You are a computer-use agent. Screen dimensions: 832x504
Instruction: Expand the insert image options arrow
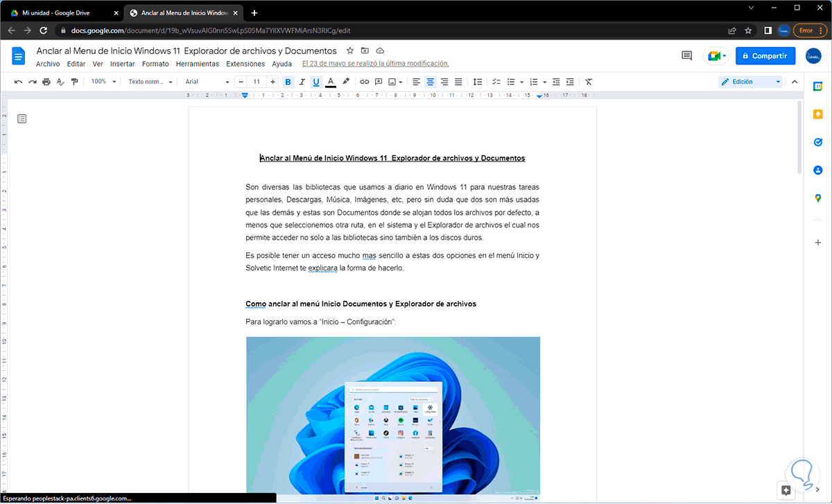(x=402, y=82)
